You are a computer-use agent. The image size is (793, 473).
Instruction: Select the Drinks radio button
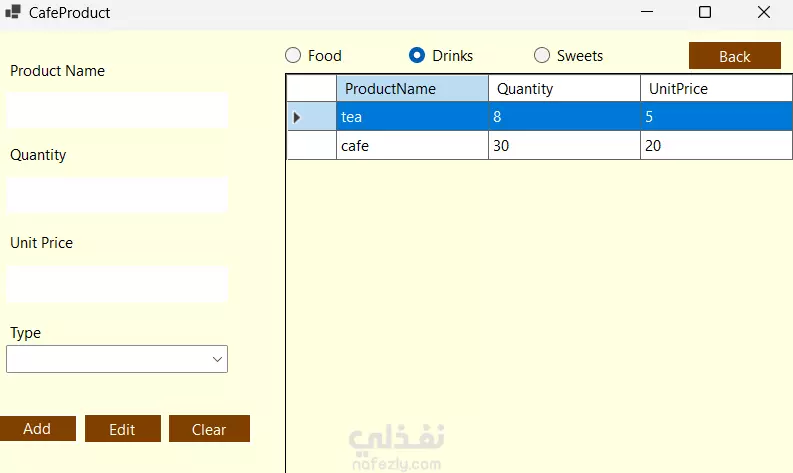418,56
